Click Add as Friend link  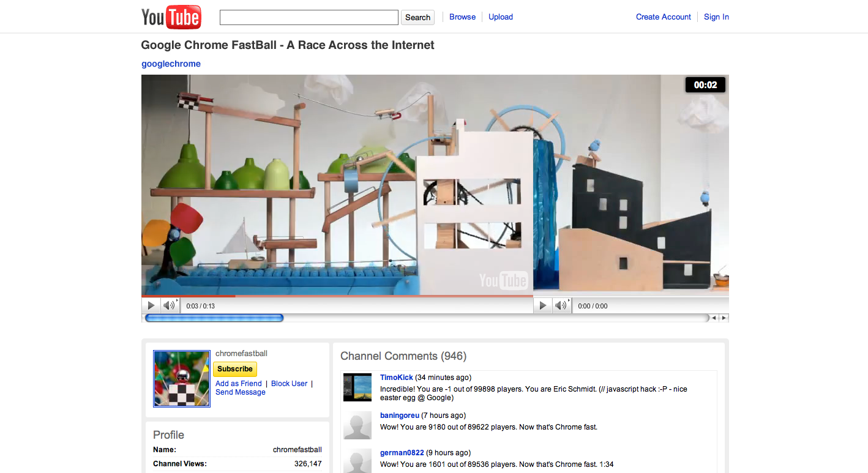[x=239, y=384]
